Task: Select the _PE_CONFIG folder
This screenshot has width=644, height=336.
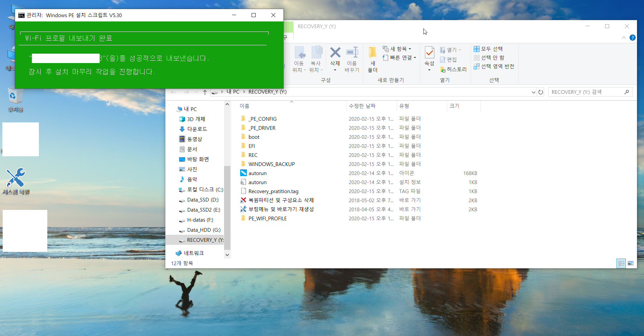Action: click(262, 119)
